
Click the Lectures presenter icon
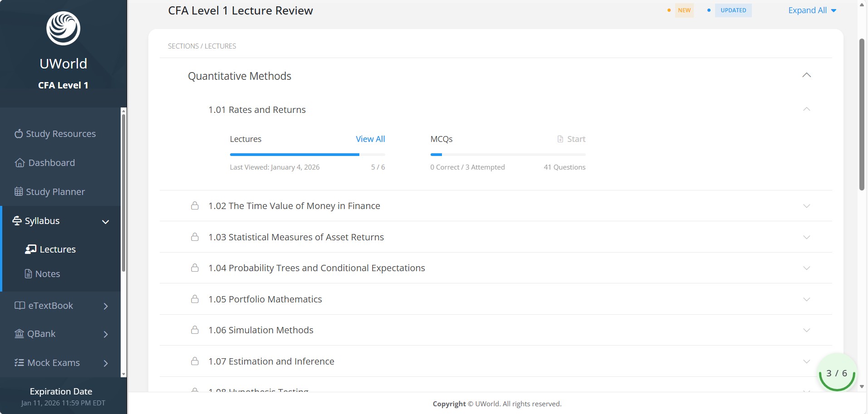pos(30,249)
